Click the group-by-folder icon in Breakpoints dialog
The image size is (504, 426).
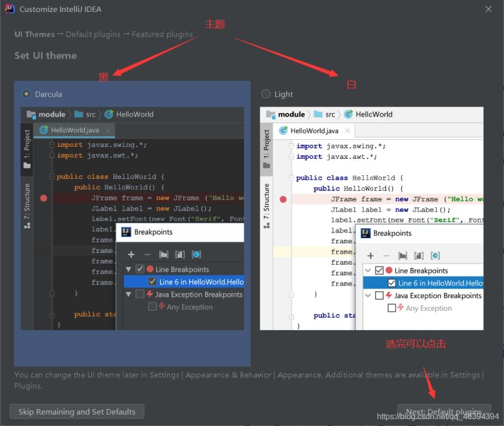pyautogui.click(x=163, y=254)
